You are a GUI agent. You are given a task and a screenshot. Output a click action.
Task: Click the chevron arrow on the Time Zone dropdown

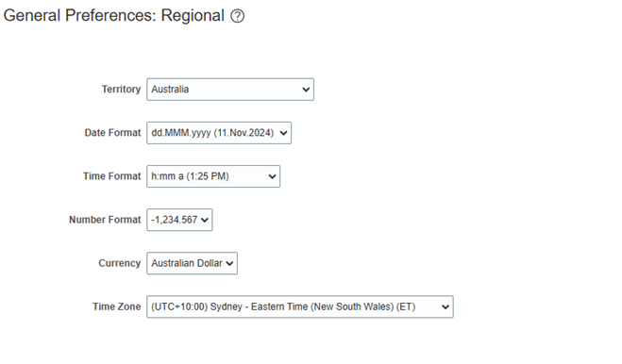445,306
